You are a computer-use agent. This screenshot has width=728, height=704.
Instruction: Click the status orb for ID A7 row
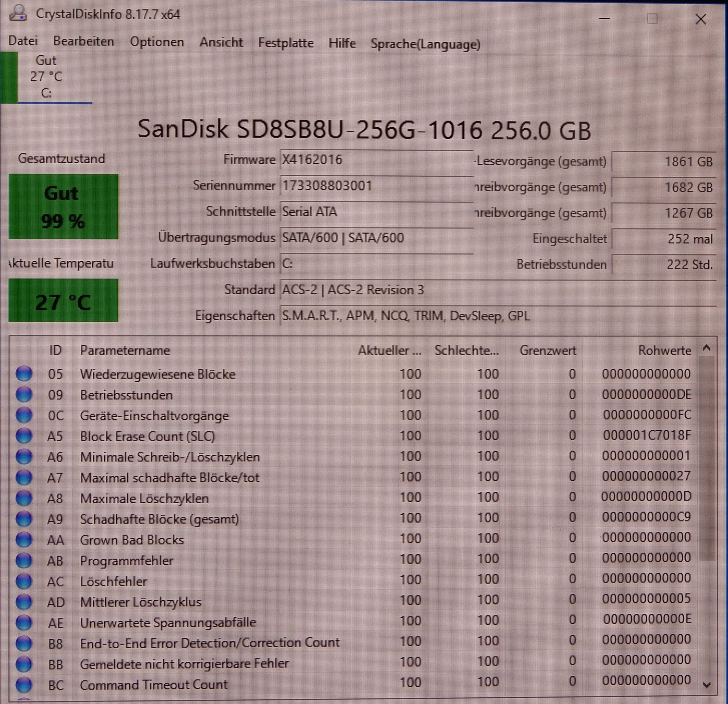(x=24, y=477)
